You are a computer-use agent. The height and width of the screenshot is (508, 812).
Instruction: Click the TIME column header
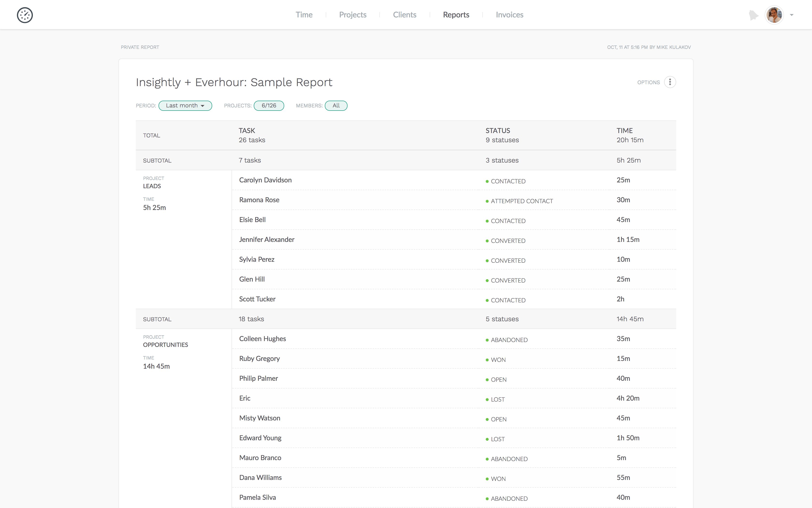click(624, 130)
